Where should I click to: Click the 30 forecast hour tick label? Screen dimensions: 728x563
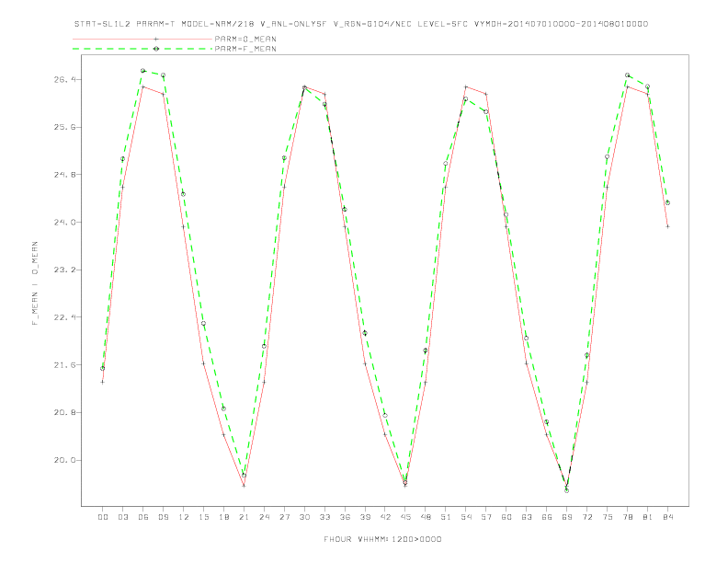tap(304, 517)
